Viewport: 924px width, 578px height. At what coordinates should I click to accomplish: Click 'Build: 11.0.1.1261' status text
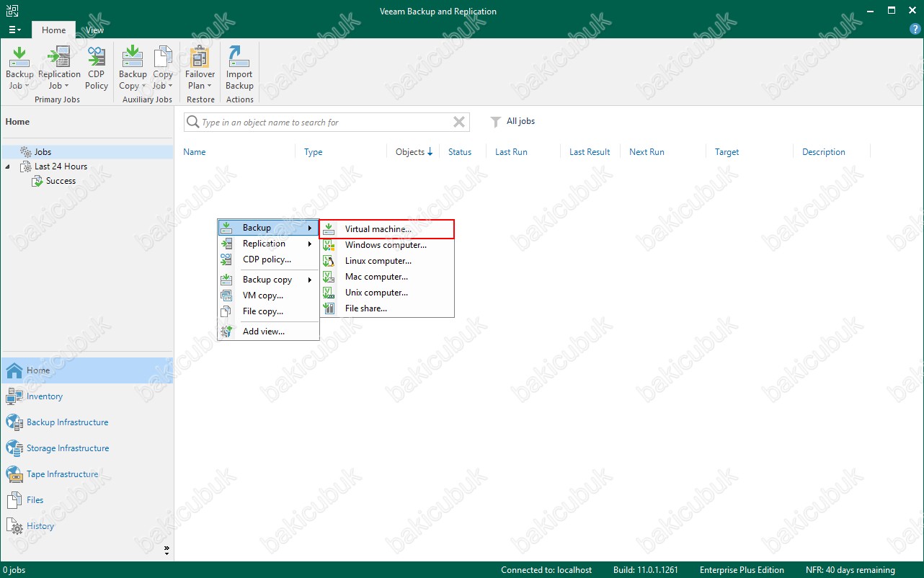[x=646, y=570]
